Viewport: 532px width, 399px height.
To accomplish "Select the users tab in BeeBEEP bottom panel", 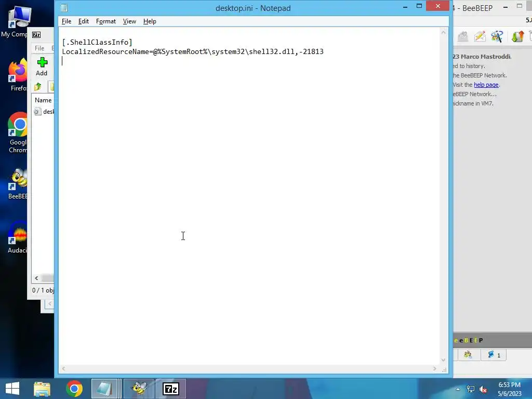I will click(x=468, y=354).
